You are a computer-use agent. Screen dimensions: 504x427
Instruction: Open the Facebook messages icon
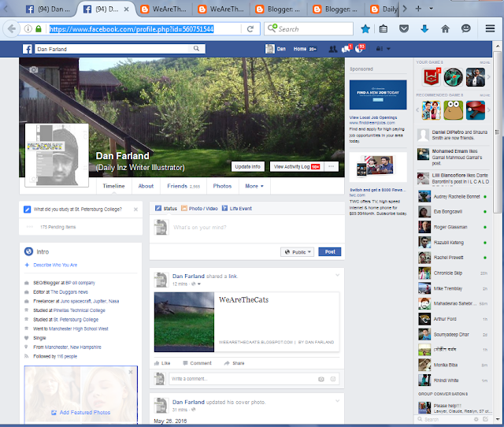[x=346, y=49]
